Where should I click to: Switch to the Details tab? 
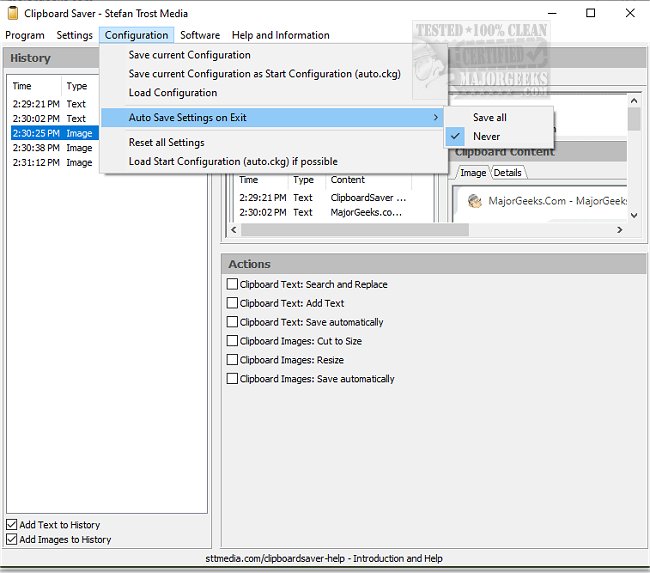click(x=507, y=172)
